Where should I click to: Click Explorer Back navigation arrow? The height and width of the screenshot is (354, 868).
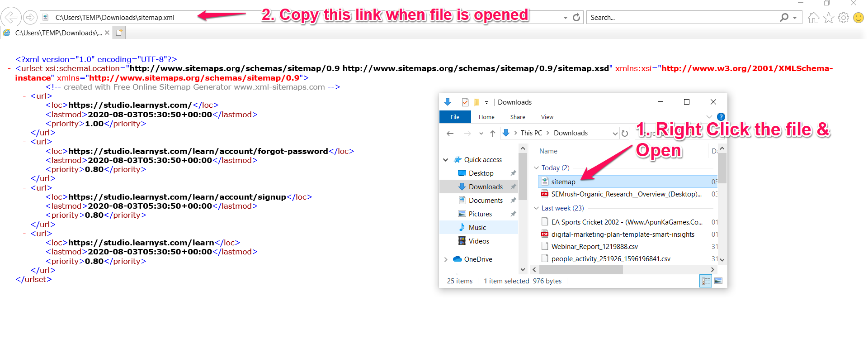(450, 133)
